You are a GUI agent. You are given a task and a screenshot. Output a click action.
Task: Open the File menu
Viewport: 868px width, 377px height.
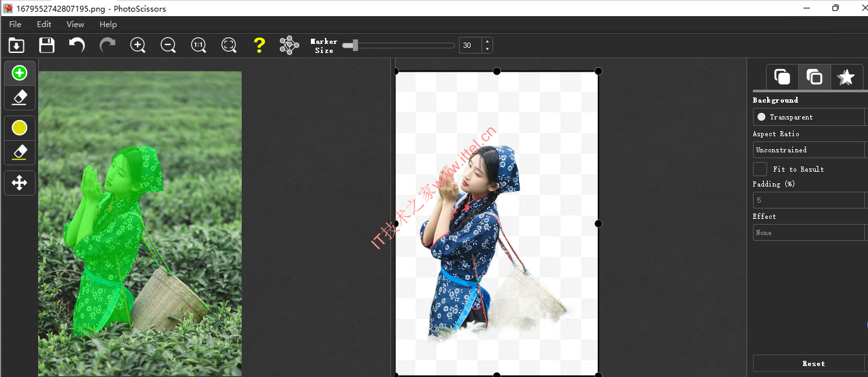15,25
